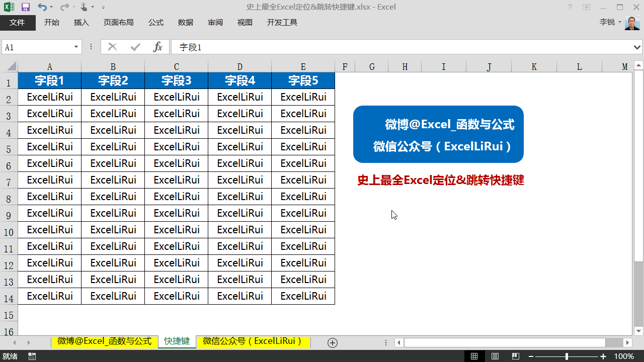Click the Redo arrow icon
644x362 pixels.
point(64,7)
